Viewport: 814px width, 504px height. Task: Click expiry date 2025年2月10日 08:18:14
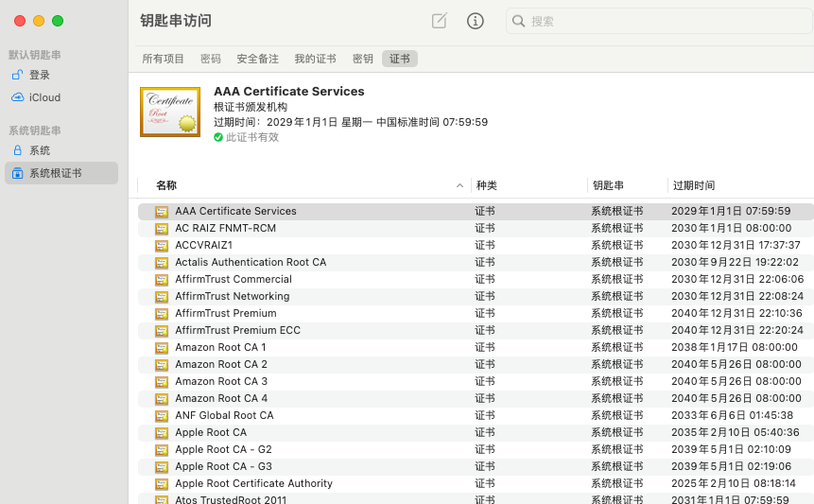(x=734, y=484)
